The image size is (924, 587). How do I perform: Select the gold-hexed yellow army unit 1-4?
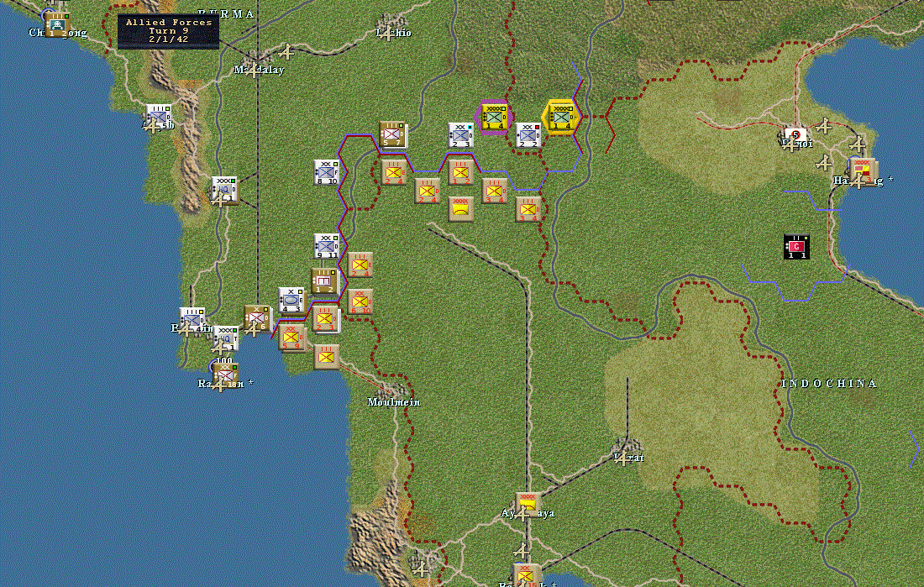point(561,118)
